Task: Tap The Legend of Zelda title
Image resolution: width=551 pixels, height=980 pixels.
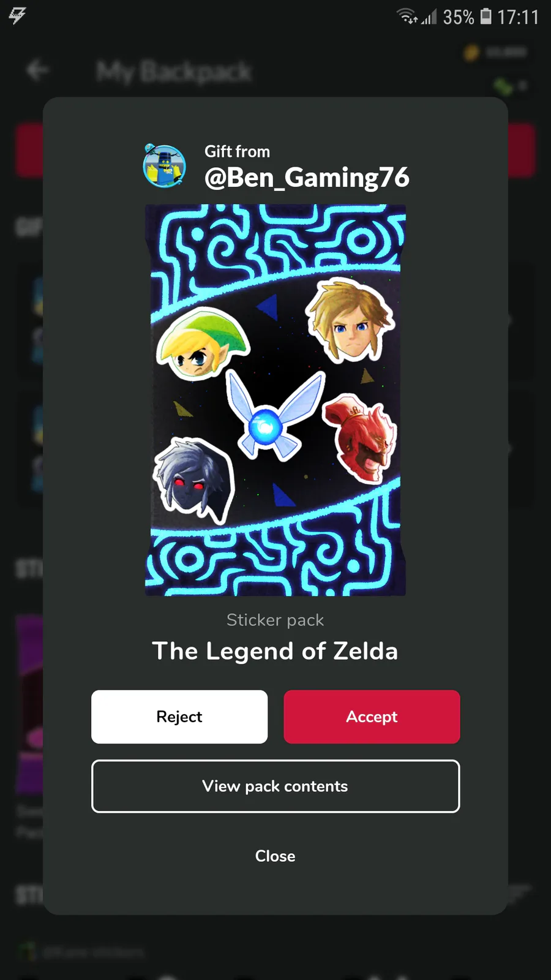Action: [275, 651]
